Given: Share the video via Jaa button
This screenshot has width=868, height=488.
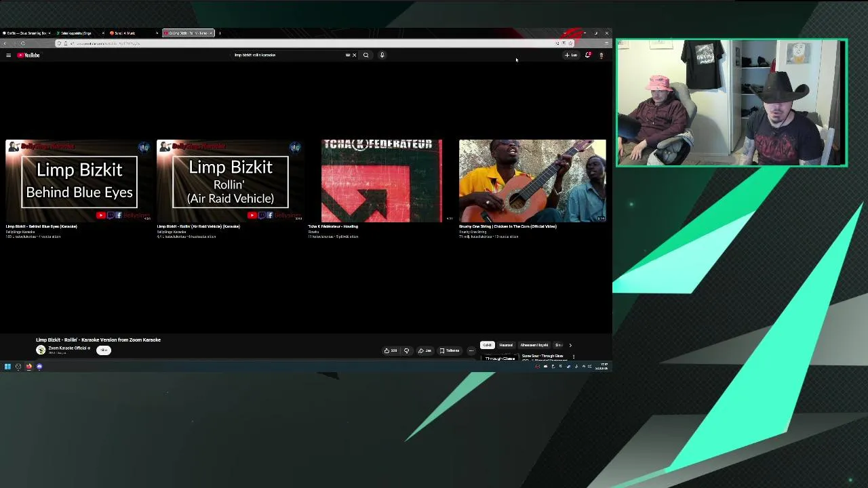Looking at the screenshot, I should tap(425, 350).
